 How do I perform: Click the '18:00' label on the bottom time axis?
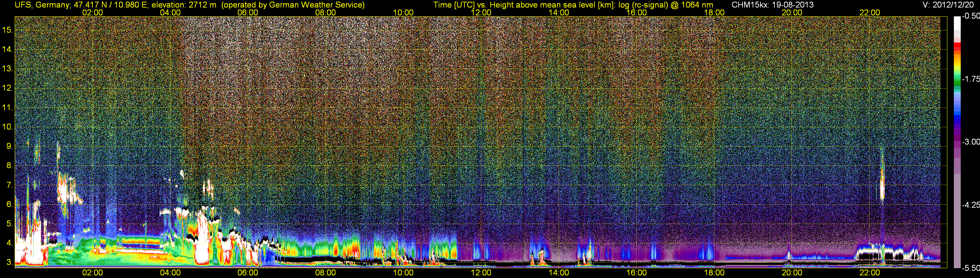coord(714,273)
